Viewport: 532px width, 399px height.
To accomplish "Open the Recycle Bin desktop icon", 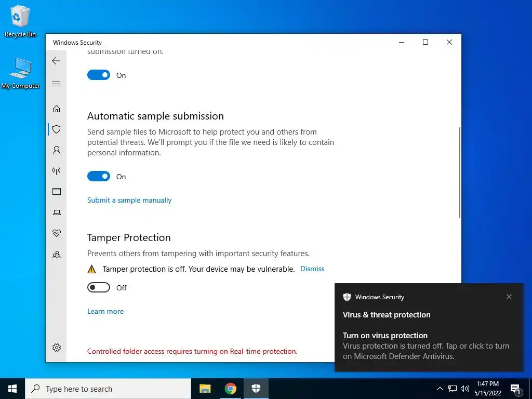I will 20,21.
